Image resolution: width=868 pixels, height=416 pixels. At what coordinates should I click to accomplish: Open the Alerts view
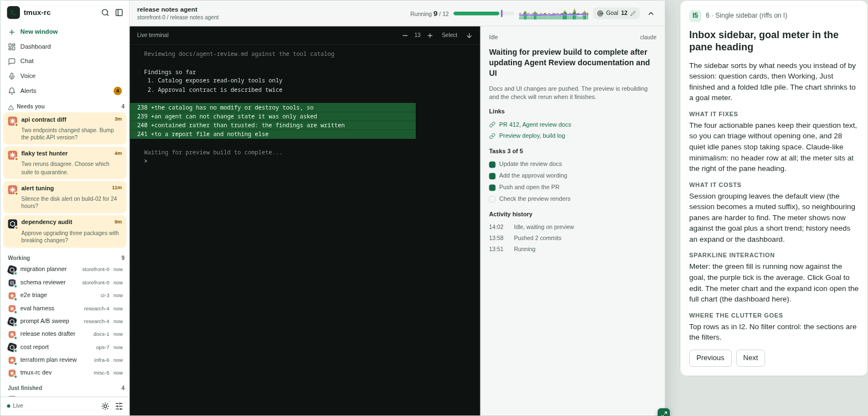[65, 91]
